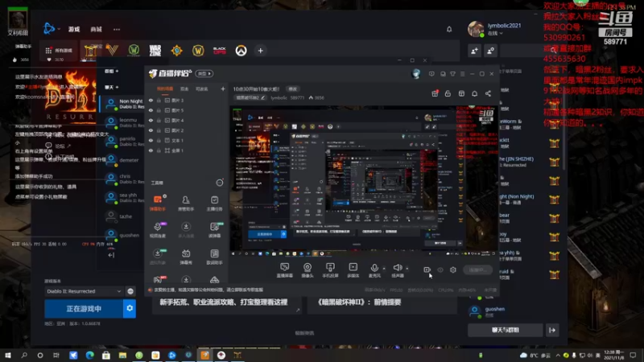The width and height of the screenshot is (644, 362).
Task: Add phone screen cast source
Action: click(x=330, y=270)
